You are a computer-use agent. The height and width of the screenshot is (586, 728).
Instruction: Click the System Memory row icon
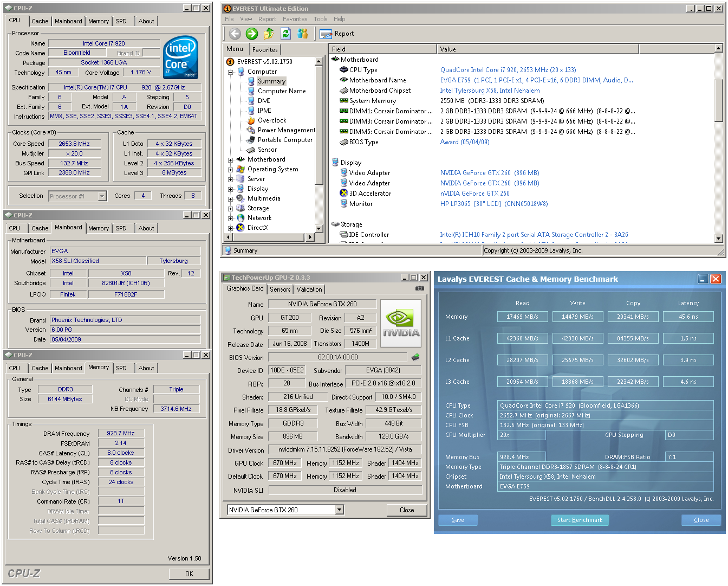(x=343, y=101)
